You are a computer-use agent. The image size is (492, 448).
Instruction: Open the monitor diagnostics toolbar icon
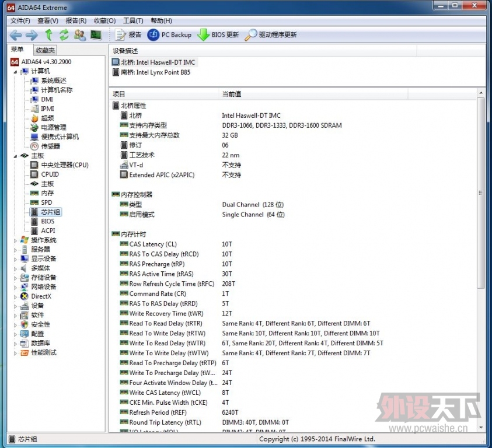(96, 35)
